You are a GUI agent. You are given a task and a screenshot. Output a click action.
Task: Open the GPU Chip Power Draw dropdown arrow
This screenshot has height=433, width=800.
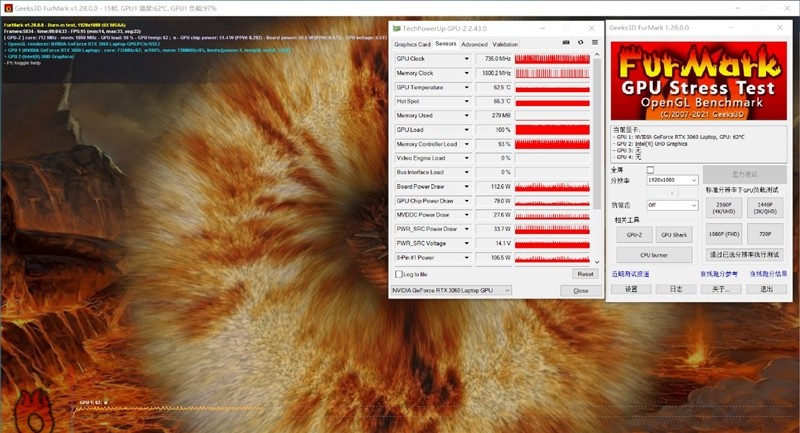click(x=466, y=201)
